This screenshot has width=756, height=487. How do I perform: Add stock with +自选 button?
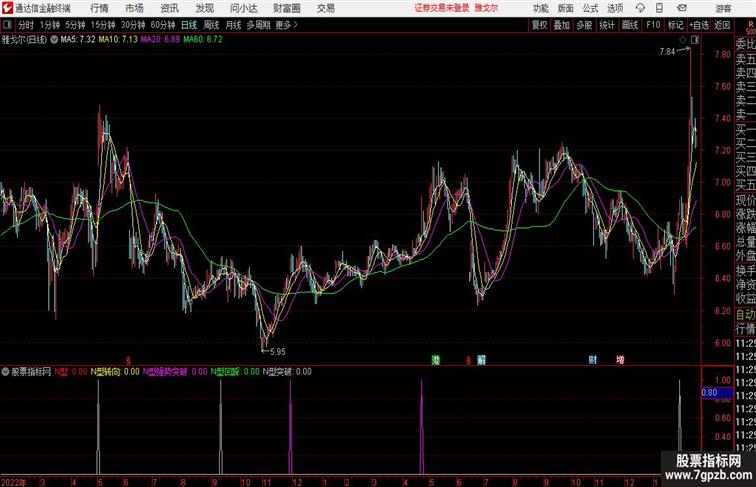pos(699,25)
